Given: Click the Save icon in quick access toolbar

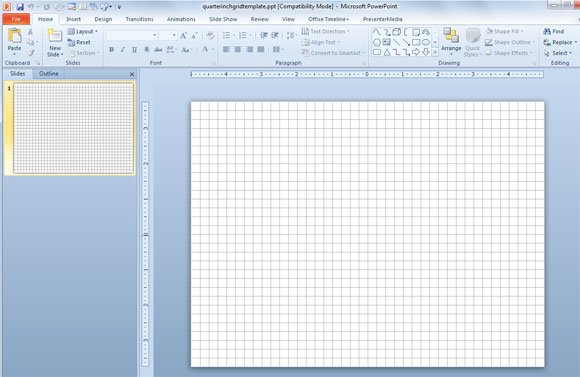Looking at the screenshot, I should tap(20, 7).
